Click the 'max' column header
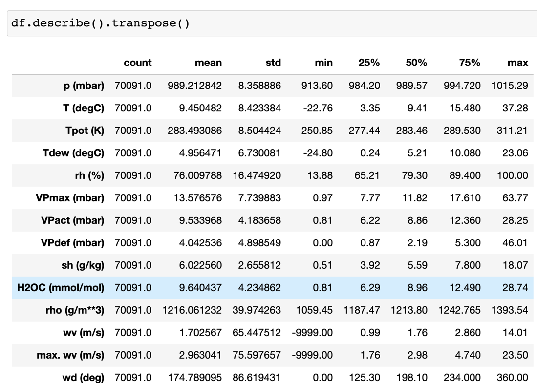 [517, 63]
